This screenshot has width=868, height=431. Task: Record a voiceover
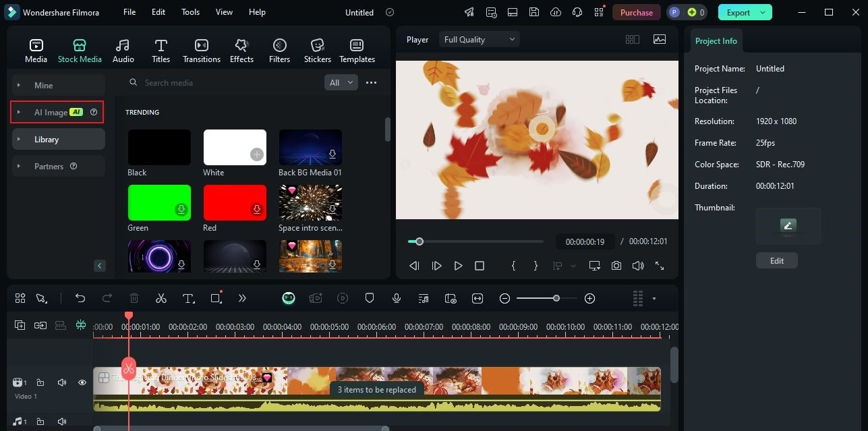pyautogui.click(x=397, y=298)
